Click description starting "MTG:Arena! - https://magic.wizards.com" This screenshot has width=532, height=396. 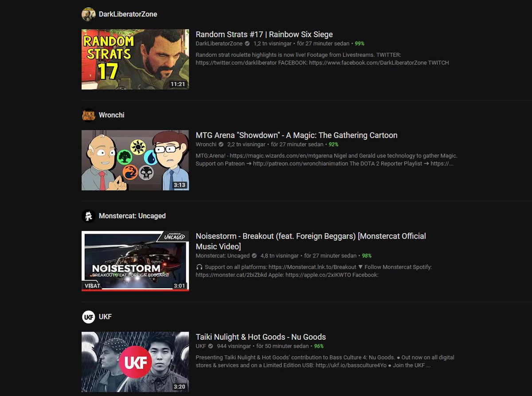tap(327, 160)
